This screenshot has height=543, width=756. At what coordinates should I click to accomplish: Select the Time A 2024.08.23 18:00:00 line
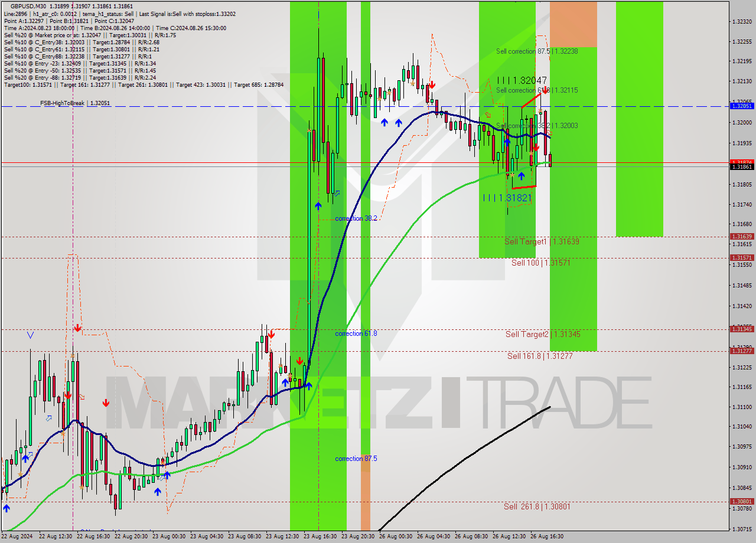(115, 28)
